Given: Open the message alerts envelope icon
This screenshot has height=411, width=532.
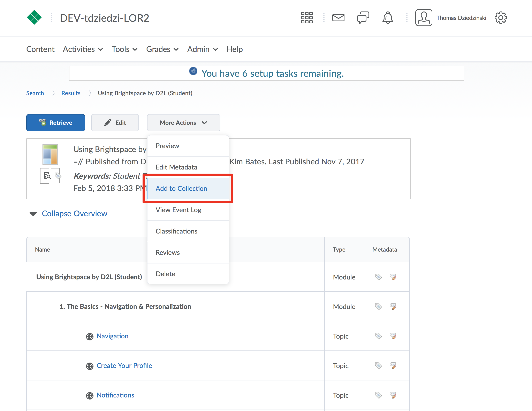Looking at the screenshot, I should (338, 18).
